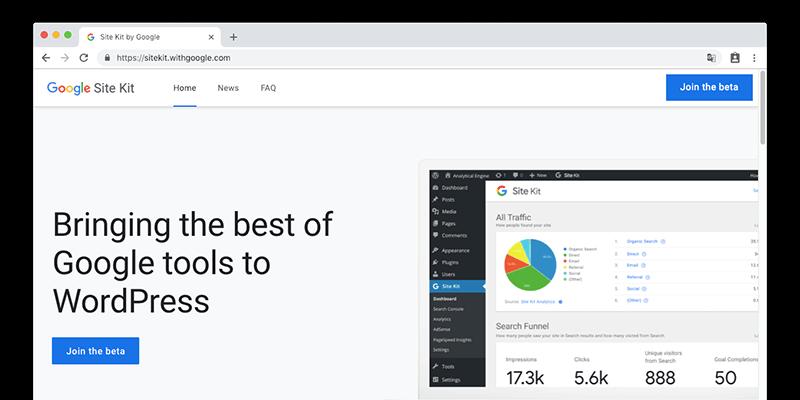
Task: Open Posts in the WordPress sidebar
Action: [458, 199]
